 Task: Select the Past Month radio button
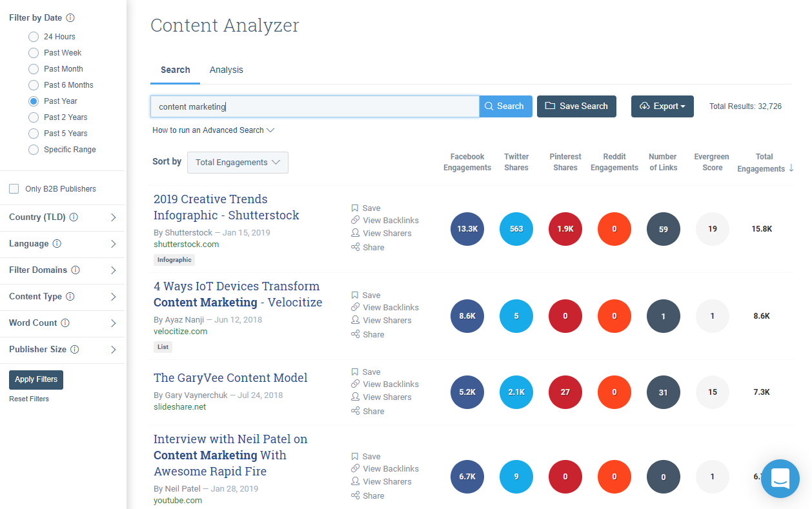click(34, 69)
